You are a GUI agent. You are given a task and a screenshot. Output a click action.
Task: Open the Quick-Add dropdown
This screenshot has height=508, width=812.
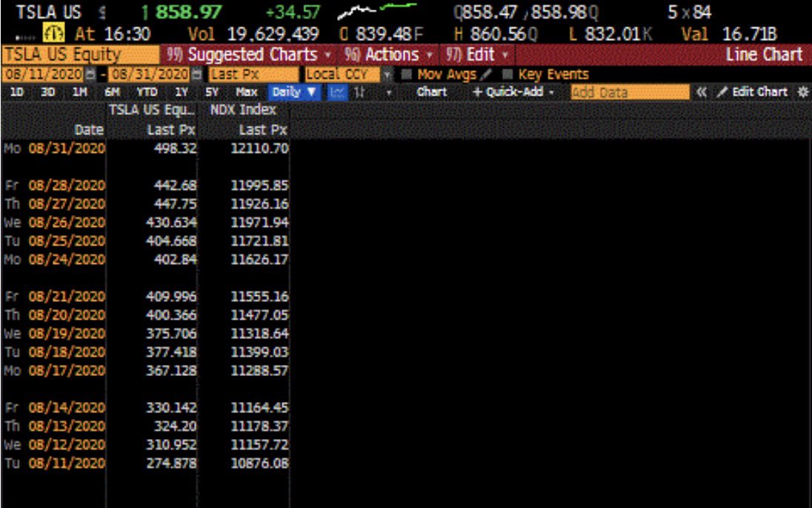coord(513,92)
